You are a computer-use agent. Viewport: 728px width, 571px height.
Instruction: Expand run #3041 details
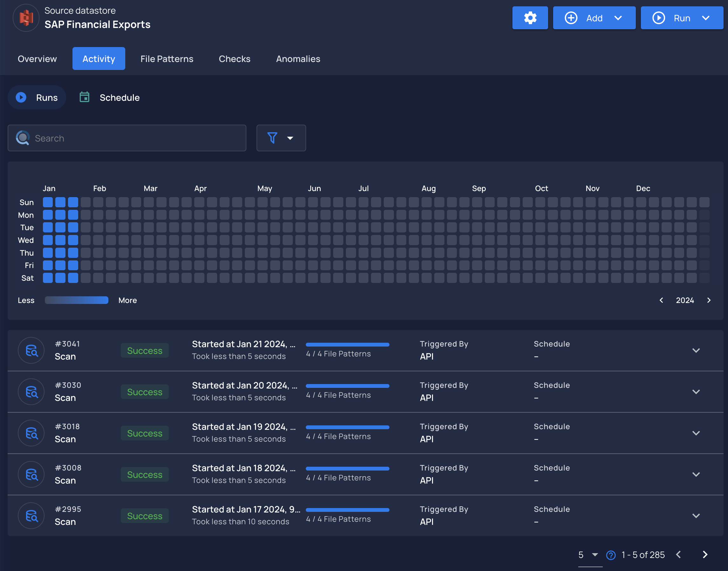pos(696,350)
